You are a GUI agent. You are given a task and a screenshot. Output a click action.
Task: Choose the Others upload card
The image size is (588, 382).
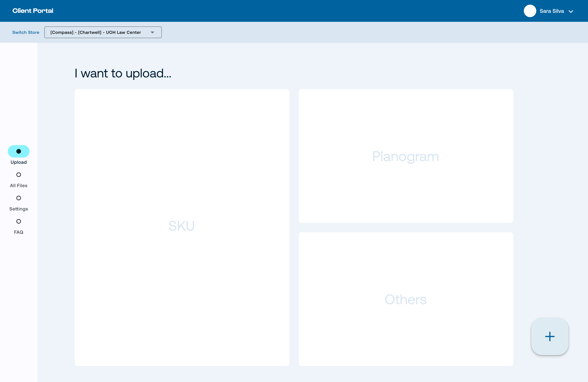pos(406,299)
